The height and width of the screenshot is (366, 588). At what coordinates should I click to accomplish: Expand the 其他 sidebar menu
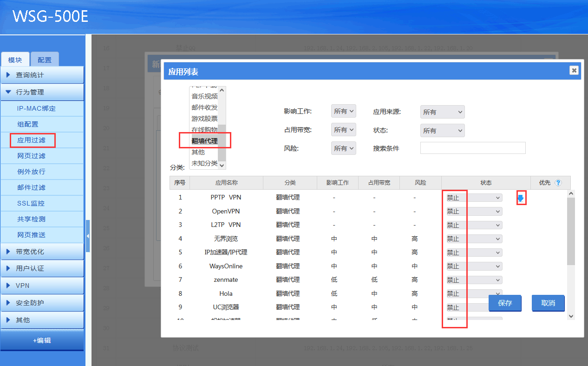pyautogui.click(x=42, y=320)
